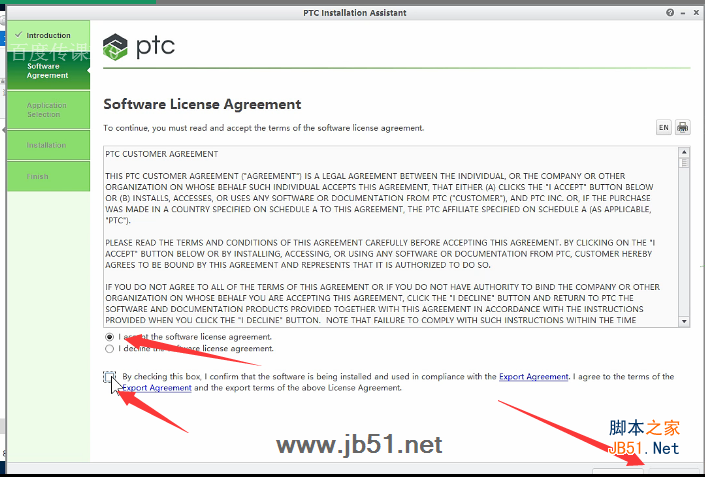Select 'I accept the software license agreement'
This screenshot has width=705, height=477.
109,337
